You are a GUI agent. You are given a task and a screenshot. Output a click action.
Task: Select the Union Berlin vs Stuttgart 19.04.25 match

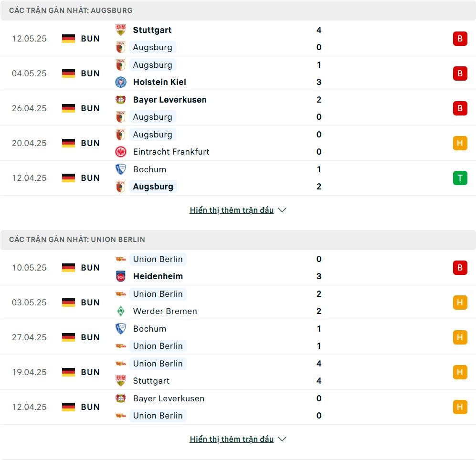[238, 372]
